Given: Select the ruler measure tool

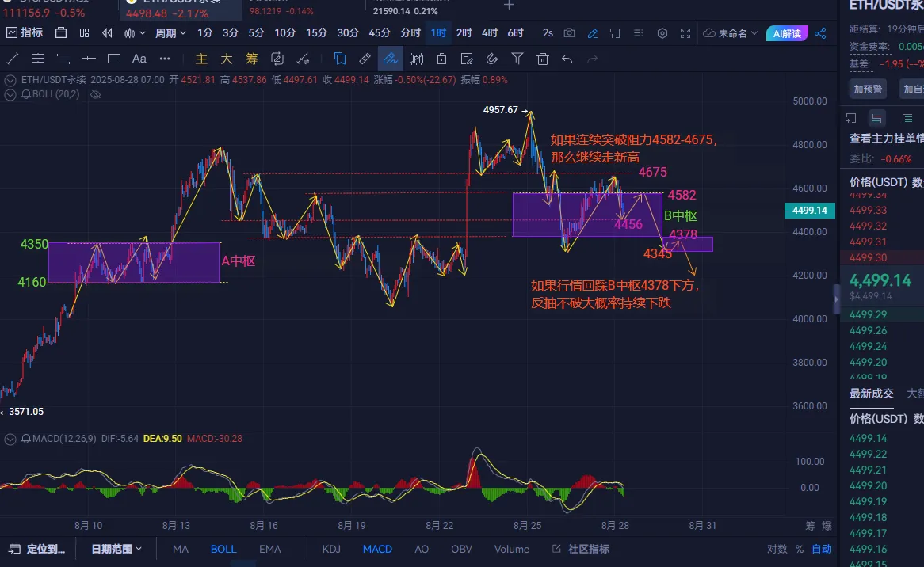Looking at the screenshot, I should click(x=365, y=59).
